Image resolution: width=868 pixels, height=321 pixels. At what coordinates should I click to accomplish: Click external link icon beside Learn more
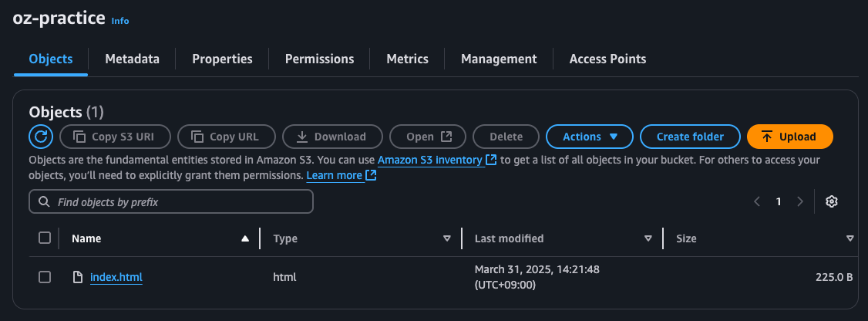click(371, 175)
